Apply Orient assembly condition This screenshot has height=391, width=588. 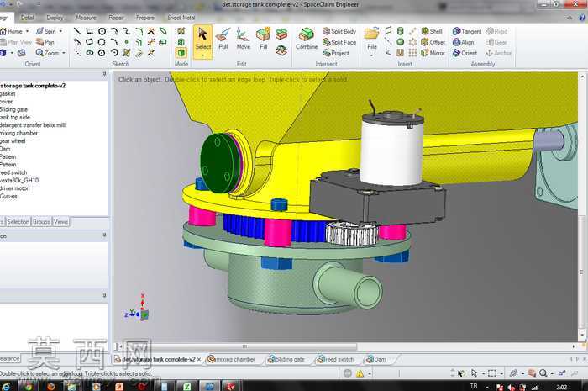pos(465,53)
